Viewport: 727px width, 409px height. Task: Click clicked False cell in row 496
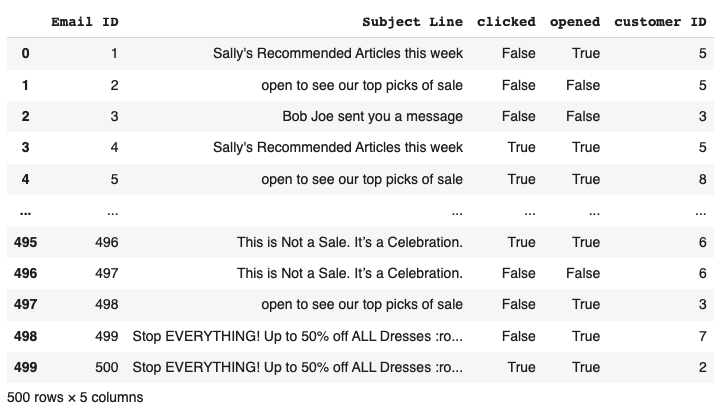click(x=518, y=273)
